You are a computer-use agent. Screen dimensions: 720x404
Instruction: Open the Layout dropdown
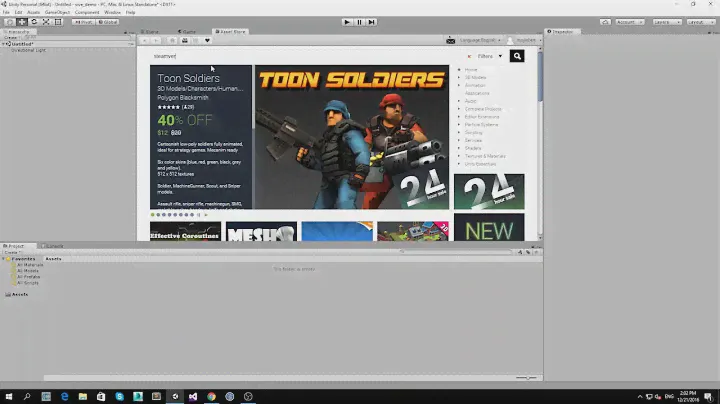pos(698,21)
